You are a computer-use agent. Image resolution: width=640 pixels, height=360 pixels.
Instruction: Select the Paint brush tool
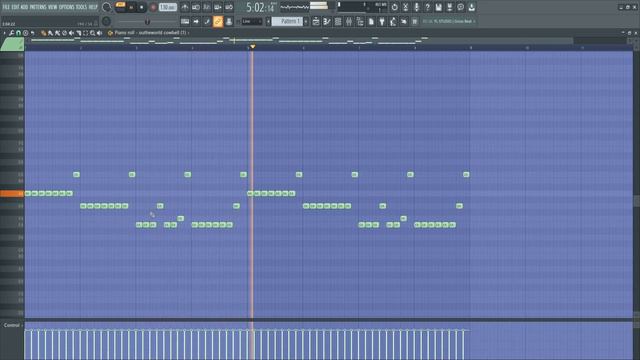(50, 33)
